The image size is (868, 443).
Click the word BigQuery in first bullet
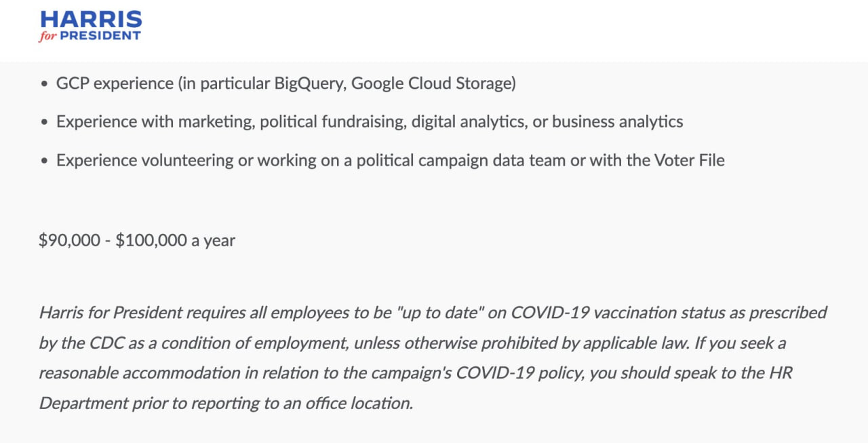[309, 83]
